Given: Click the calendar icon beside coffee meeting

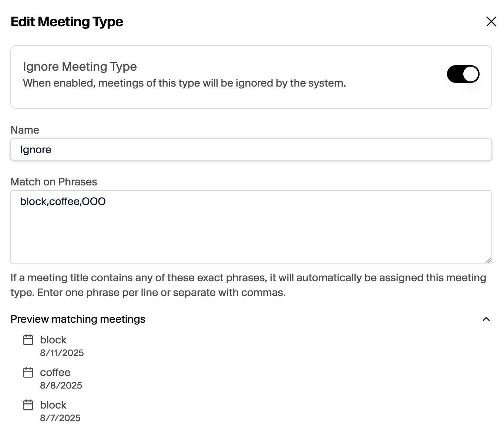Looking at the screenshot, I should pyautogui.click(x=28, y=372).
